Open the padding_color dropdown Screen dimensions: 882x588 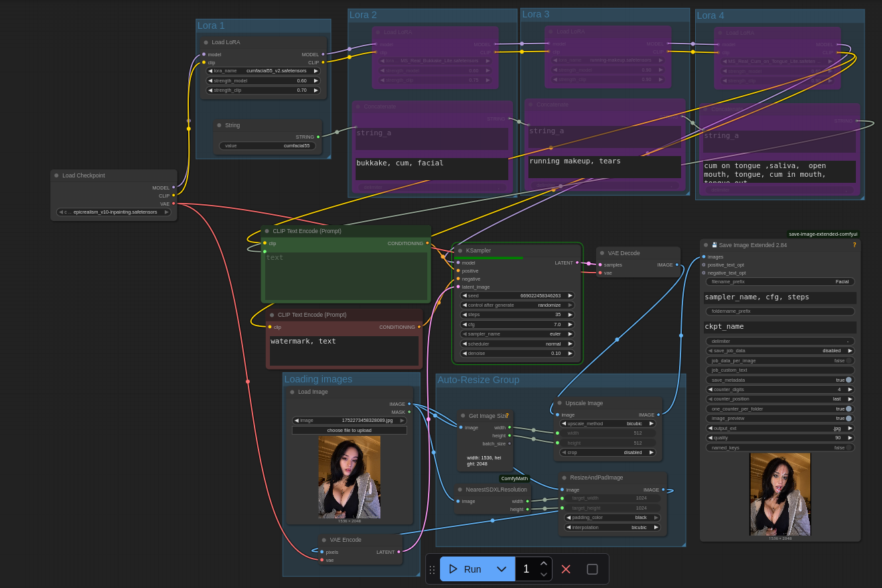[x=613, y=518]
